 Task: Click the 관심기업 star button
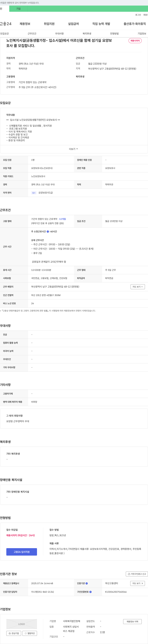[x=14, y=633]
